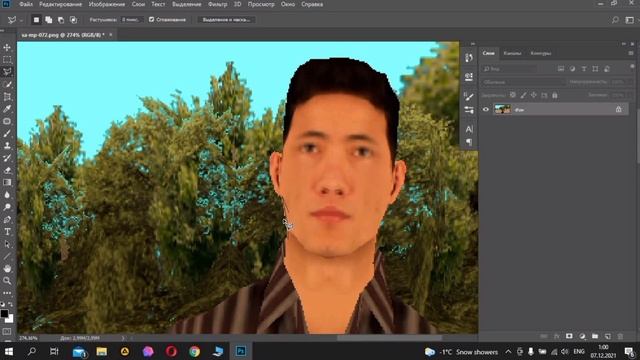Select the Gradient tool
The image size is (640, 360).
(7, 182)
